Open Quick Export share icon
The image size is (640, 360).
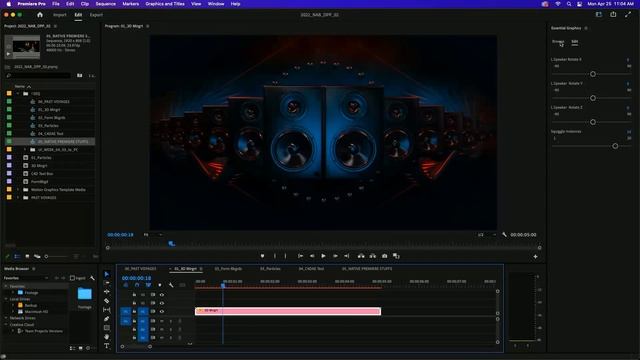coord(613,14)
